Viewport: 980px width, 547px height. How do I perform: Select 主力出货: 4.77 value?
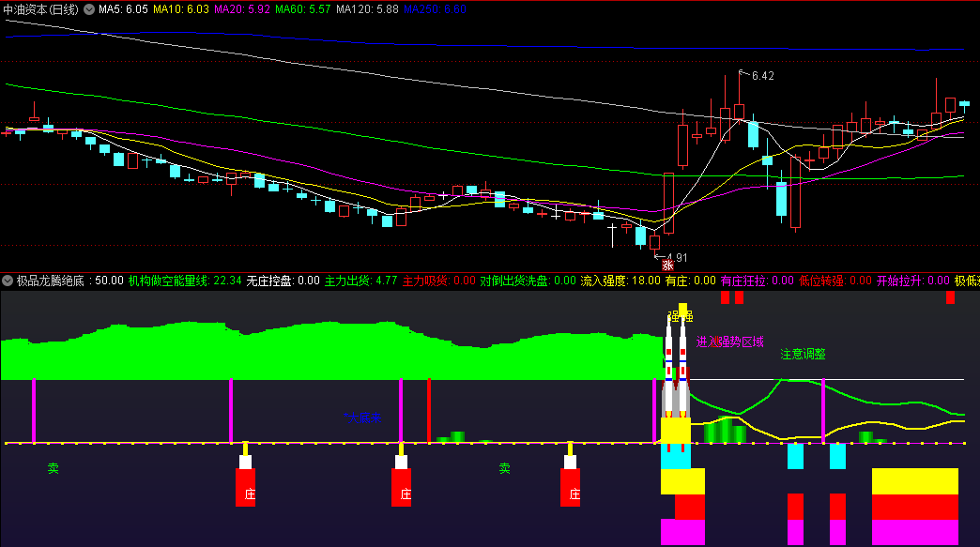361,281
